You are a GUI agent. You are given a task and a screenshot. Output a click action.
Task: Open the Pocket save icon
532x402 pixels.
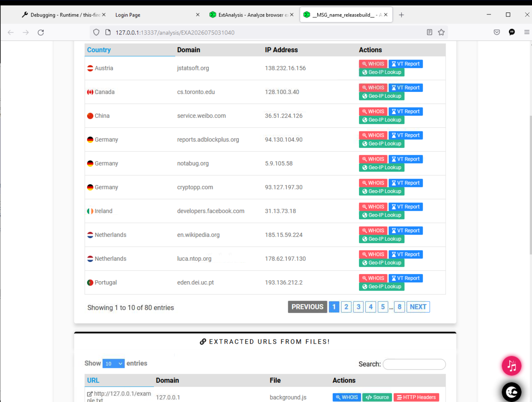(496, 32)
